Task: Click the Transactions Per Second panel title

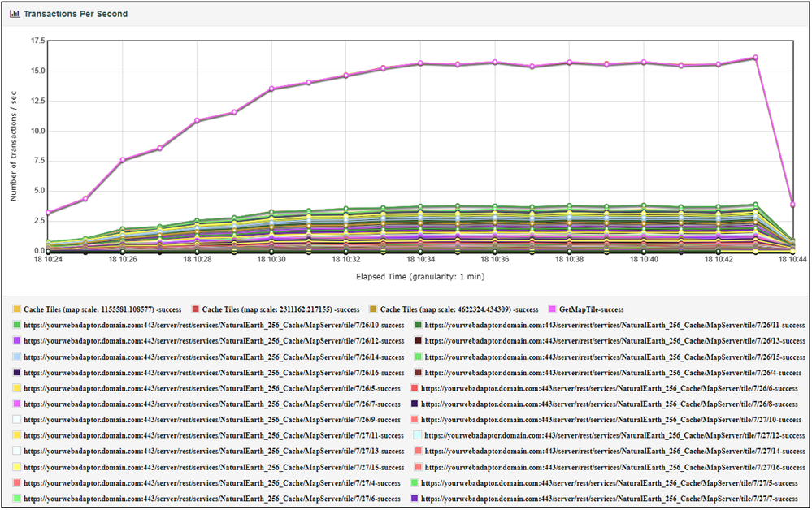Action: [x=76, y=14]
